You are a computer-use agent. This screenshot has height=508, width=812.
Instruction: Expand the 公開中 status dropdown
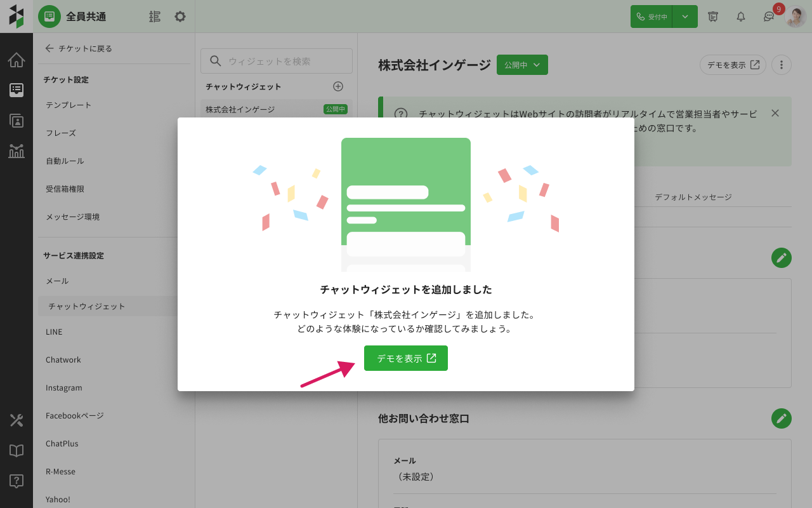point(522,65)
